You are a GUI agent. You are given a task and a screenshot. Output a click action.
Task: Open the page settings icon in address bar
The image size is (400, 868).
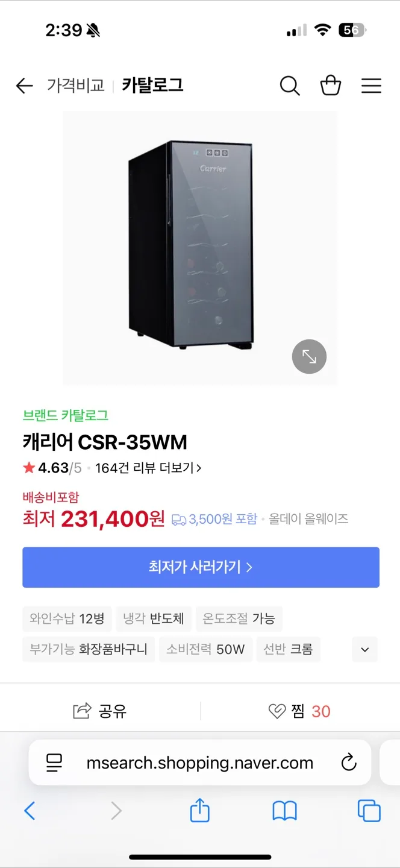[54, 763]
